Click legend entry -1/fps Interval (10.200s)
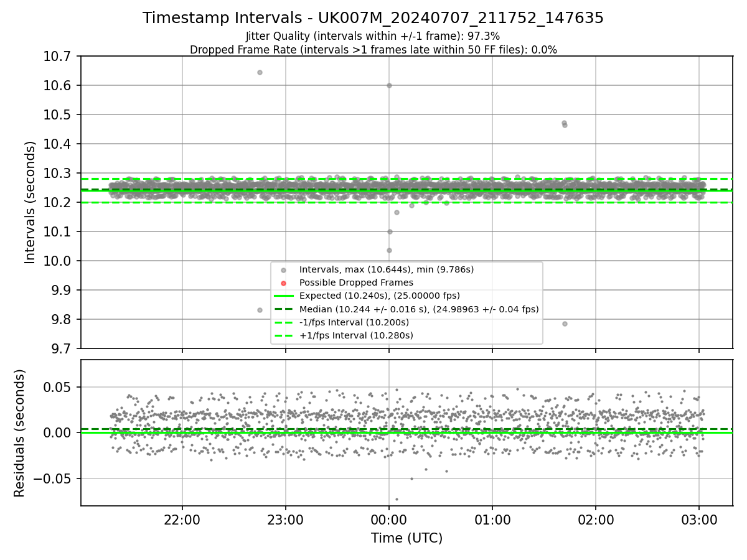 point(354,322)
